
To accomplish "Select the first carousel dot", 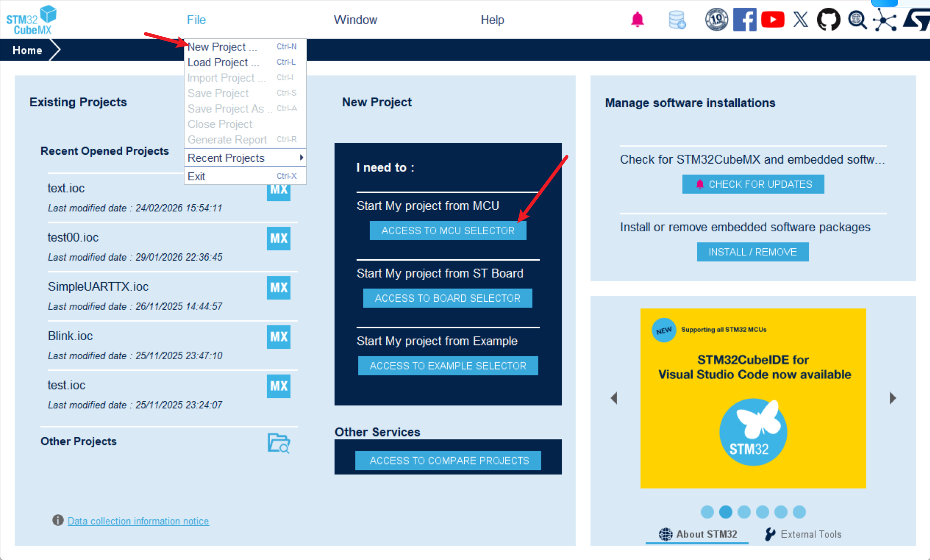I will click(707, 512).
